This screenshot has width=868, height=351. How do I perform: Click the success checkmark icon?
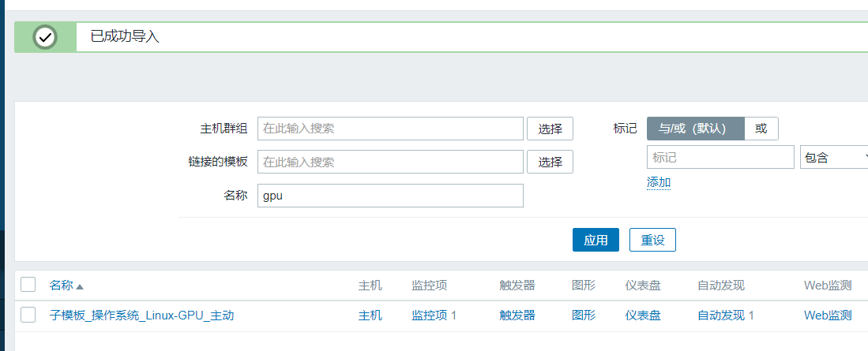pyautogui.click(x=45, y=37)
